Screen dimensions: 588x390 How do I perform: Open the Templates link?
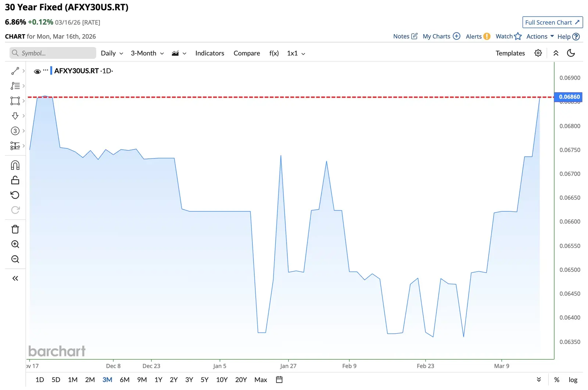click(x=510, y=53)
